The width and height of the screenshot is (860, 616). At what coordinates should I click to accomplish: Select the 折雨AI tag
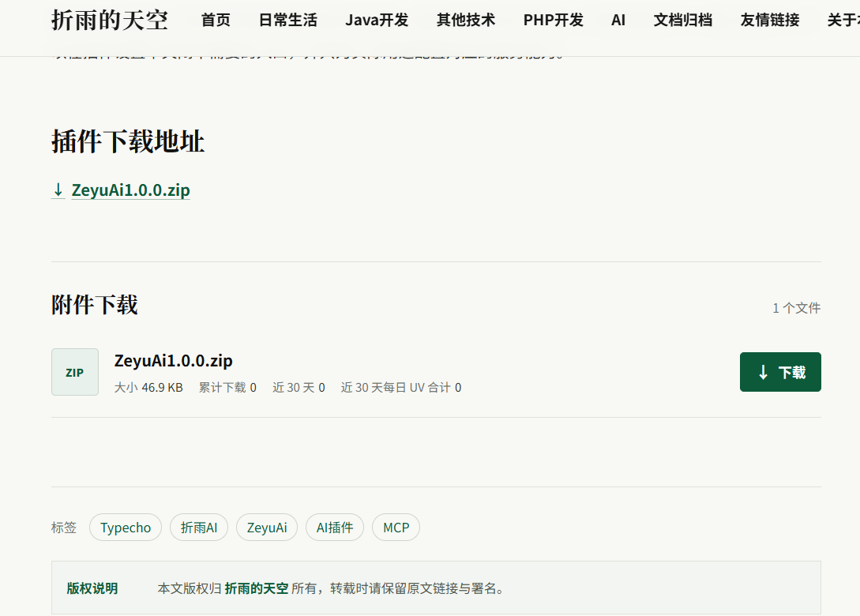(x=199, y=527)
